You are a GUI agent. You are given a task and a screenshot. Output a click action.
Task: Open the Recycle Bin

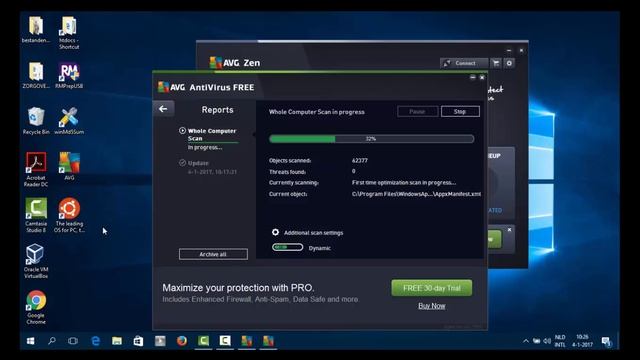click(36, 121)
